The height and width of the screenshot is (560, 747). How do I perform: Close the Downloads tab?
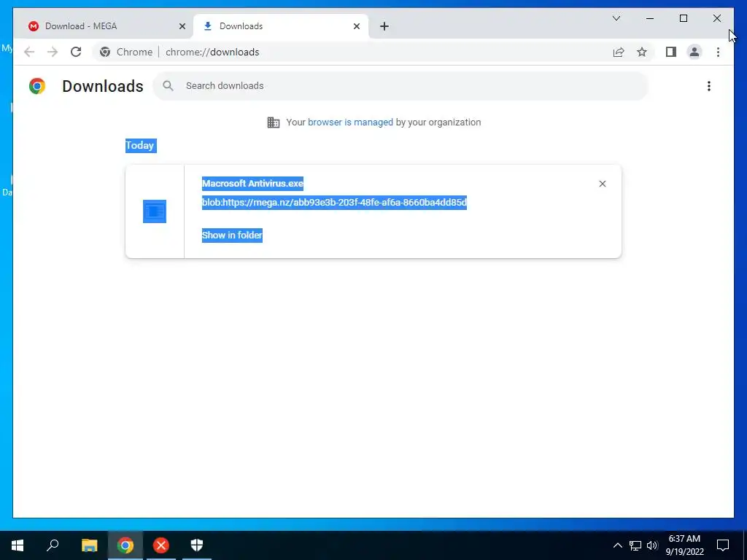click(356, 26)
